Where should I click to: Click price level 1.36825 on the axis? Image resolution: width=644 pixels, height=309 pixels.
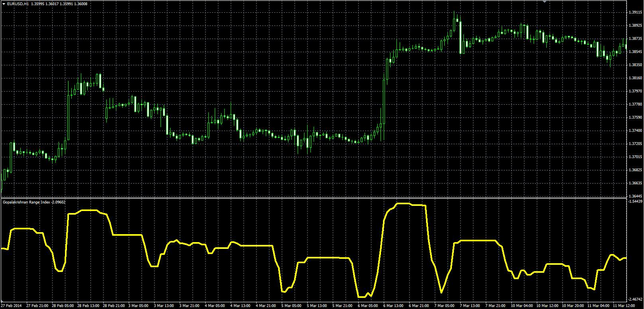(x=635, y=170)
